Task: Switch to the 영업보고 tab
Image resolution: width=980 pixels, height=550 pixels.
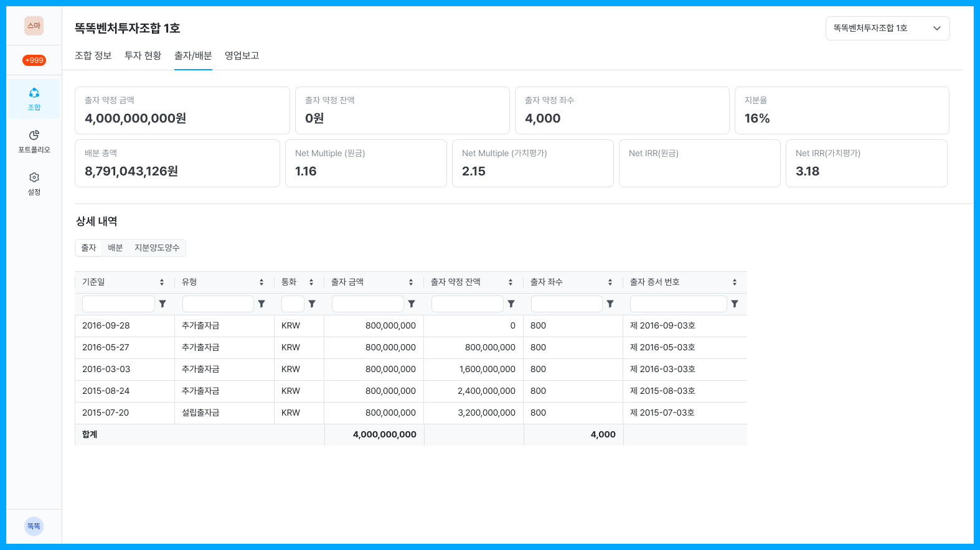Action: tap(242, 55)
